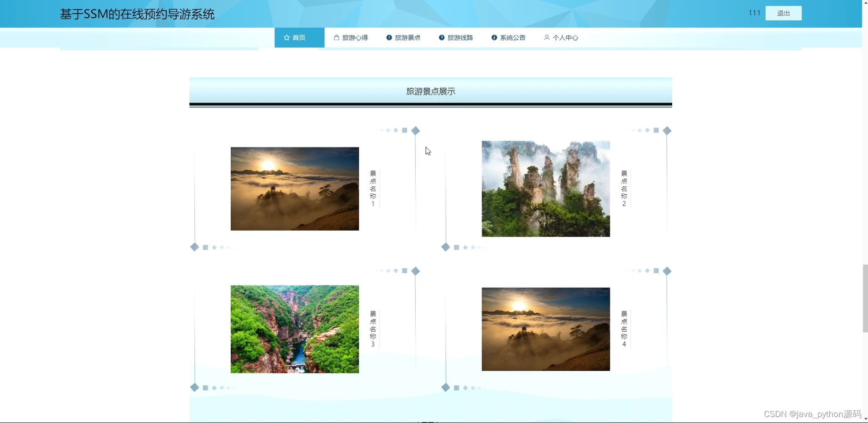Open the green canyon photo of 景点名称3
Image resolution: width=868 pixels, height=423 pixels.
coord(295,329)
